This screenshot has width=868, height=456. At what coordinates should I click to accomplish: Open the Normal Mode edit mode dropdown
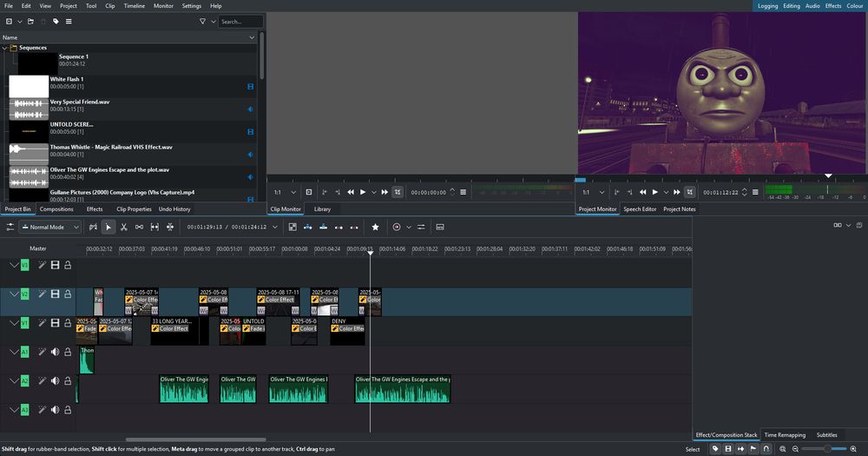pos(49,227)
